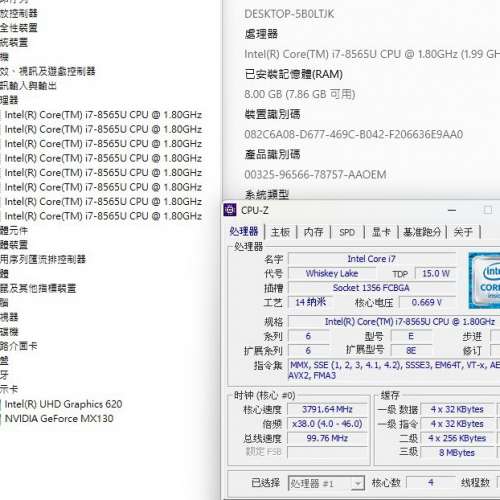Select the first i7-8565U CPU entry in device list

click(x=103, y=115)
